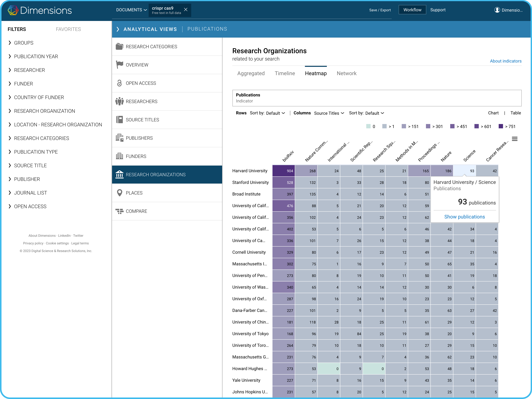Click the Places map pin icon
532x399 pixels.
(119, 193)
